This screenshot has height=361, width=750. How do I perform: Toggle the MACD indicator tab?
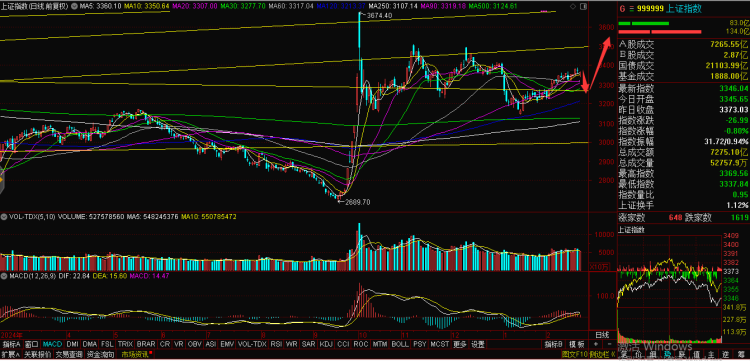coord(52,344)
